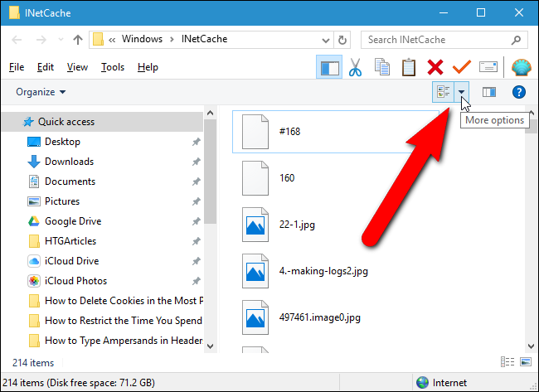Click the INetCache title bar folder icon
Viewport: 539px width, 392px height.
click(x=14, y=12)
